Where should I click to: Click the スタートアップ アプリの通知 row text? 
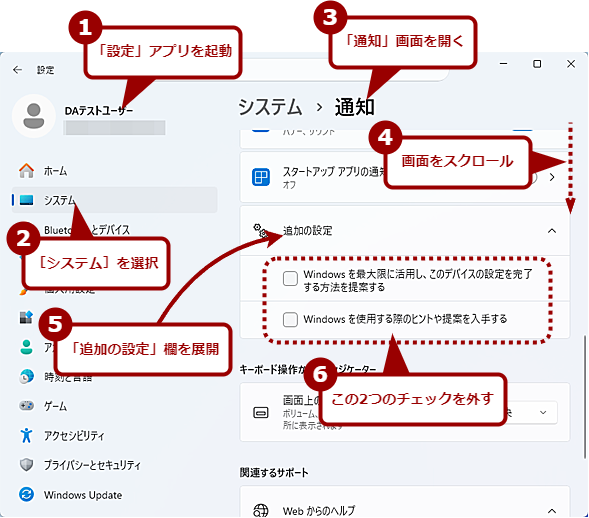334,172
